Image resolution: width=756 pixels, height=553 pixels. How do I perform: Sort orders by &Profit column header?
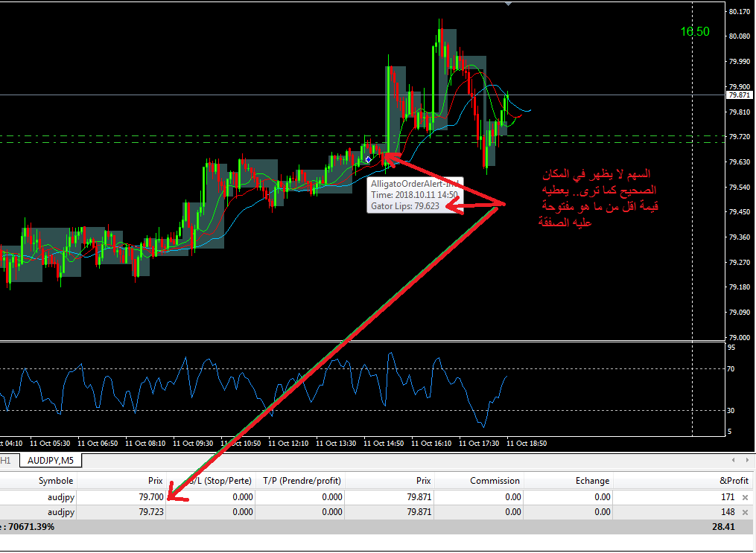[x=734, y=481]
